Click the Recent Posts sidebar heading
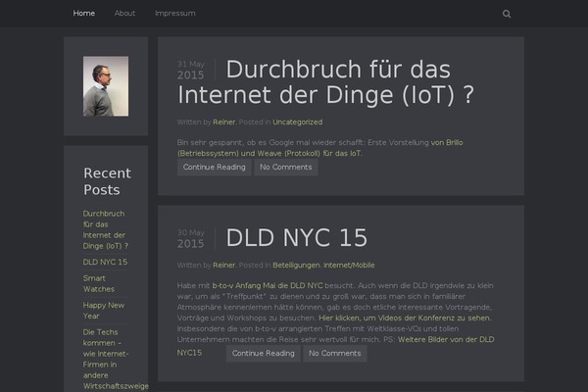The height and width of the screenshot is (392, 588). tap(107, 181)
